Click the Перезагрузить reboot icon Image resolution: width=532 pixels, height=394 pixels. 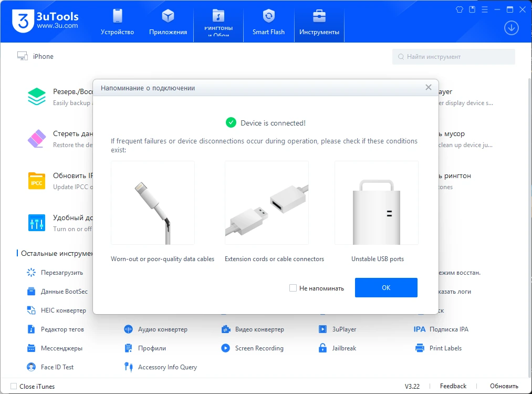click(31, 273)
